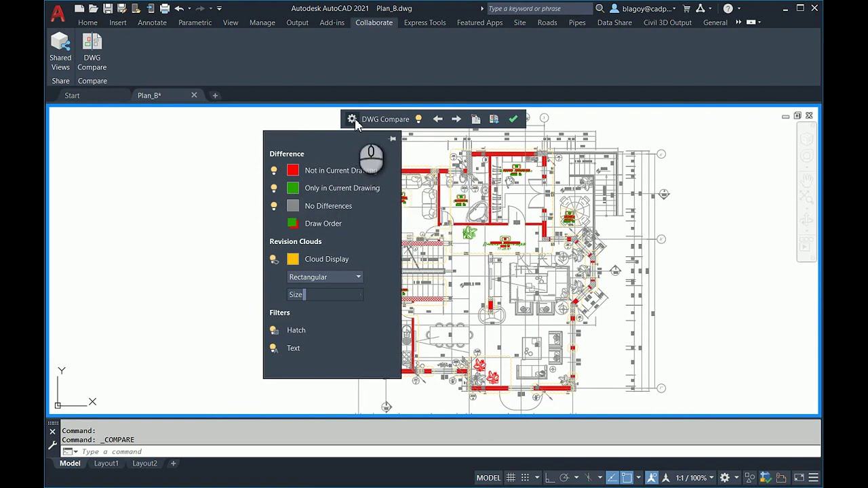Open DWG Compare settings gear
Viewport: 868px width, 488px height.
click(x=352, y=119)
